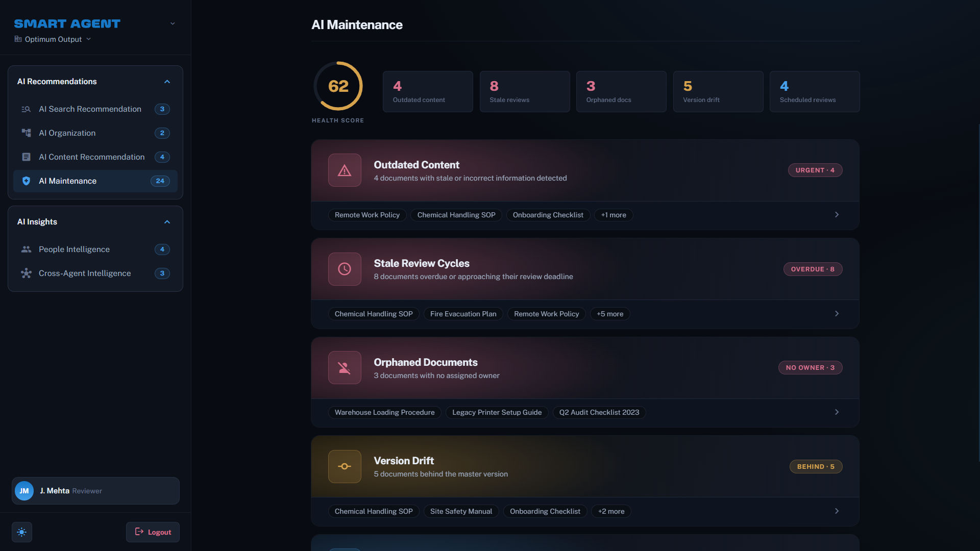980x551 pixels.
Task: Click the Orphaned Documents card title
Action: 425,362
